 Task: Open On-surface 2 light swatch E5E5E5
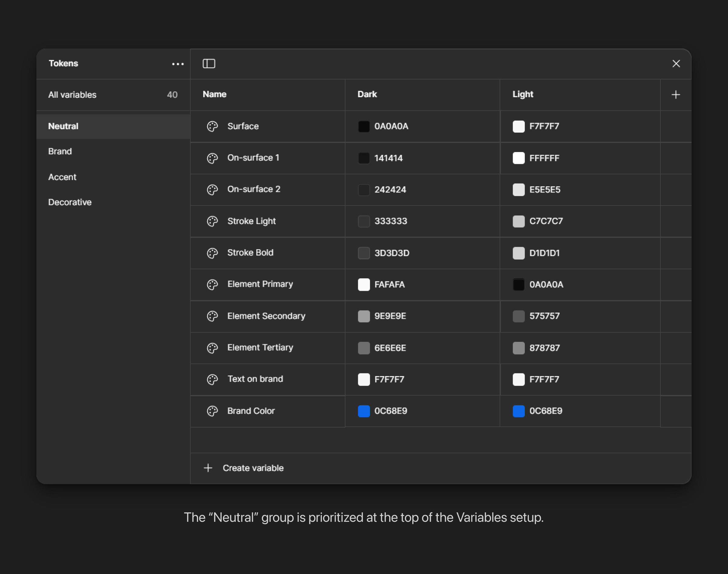(x=518, y=189)
